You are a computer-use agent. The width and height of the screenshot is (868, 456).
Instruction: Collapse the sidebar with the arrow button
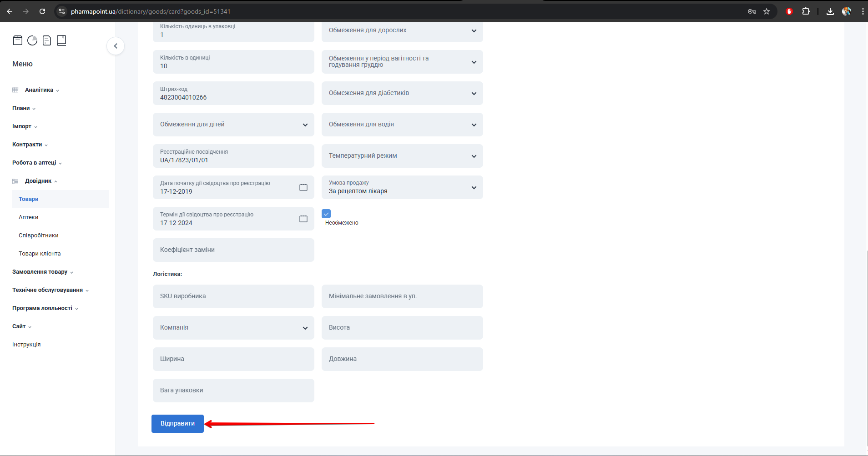[116, 46]
